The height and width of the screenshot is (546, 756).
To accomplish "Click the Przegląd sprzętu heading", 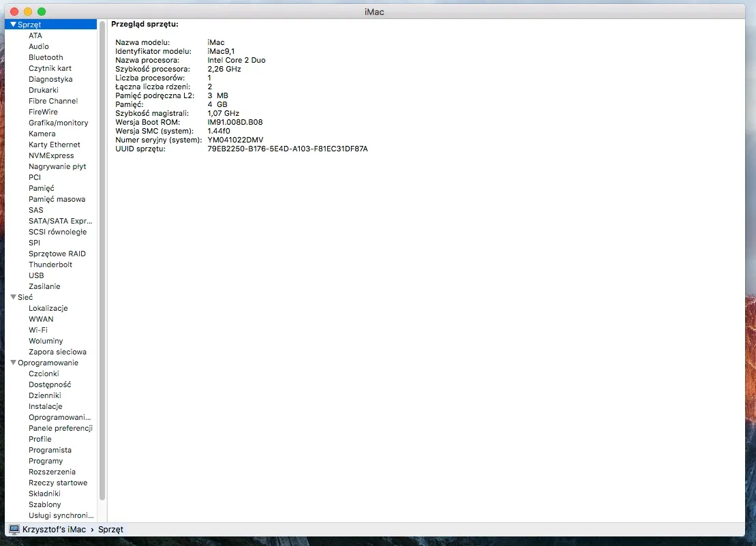I will (145, 24).
